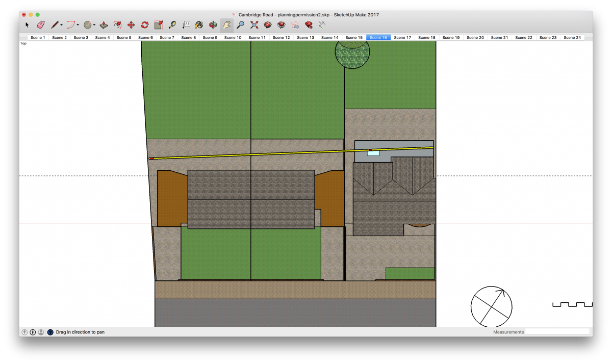Click the Zoom Extents icon
The height and width of the screenshot is (364, 612).
254,24
